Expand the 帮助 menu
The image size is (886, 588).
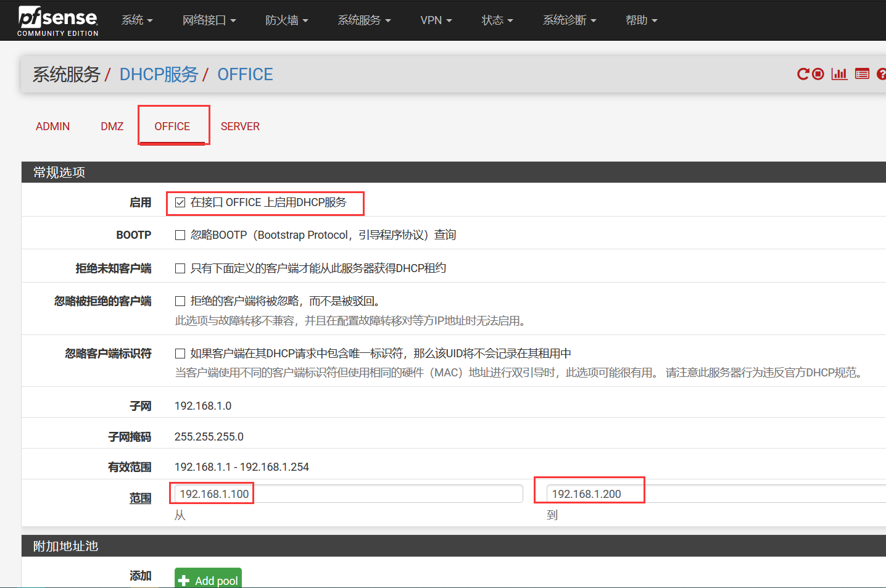point(641,20)
